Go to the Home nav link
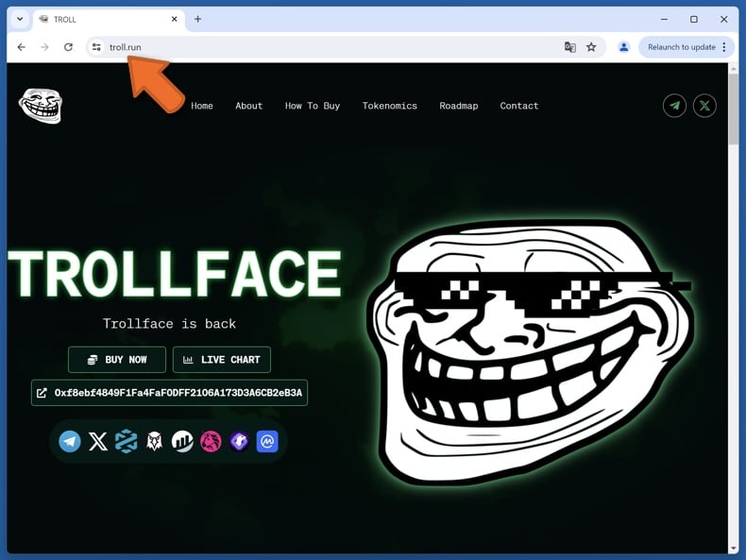This screenshot has width=746, height=560. click(202, 106)
